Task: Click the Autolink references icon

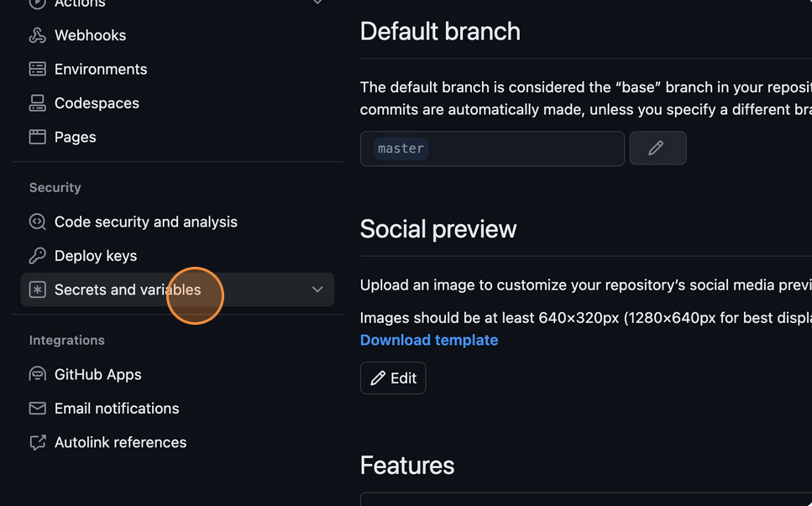Action: point(37,442)
